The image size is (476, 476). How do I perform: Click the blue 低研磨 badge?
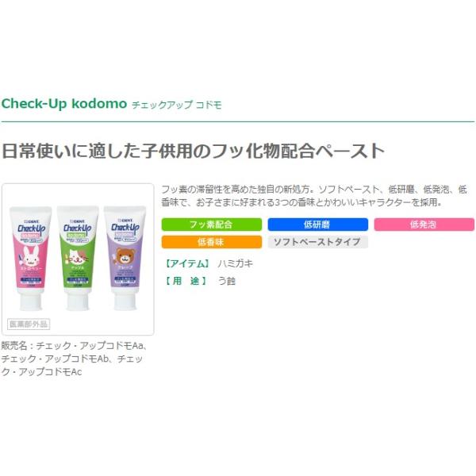(x=317, y=225)
